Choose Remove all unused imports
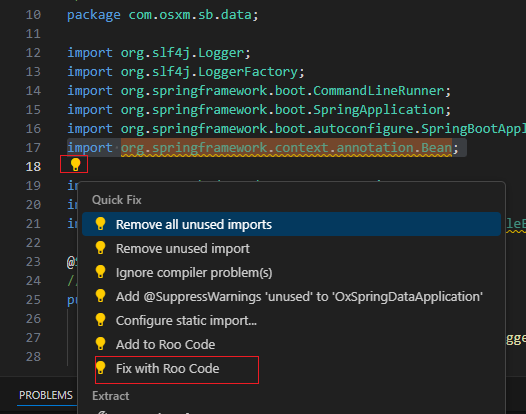This screenshot has width=526, height=414. coord(291,224)
